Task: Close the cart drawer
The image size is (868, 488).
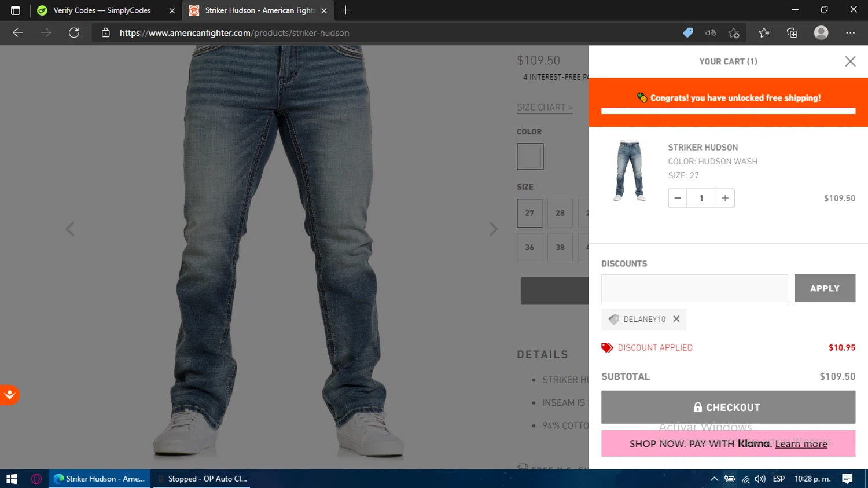Action: coord(850,61)
